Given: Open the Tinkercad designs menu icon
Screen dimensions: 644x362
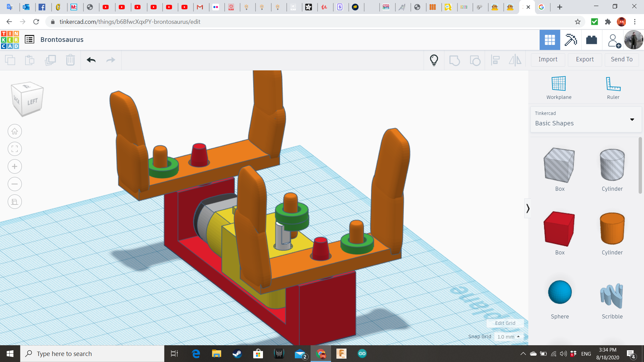Looking at the screenshot, I should coord(30,39).
